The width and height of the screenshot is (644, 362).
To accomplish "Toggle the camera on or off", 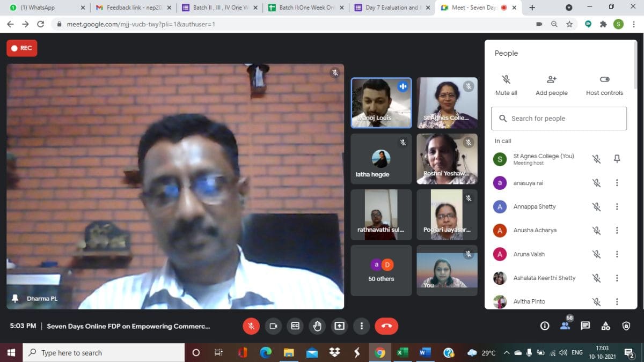I will [273, 326].
